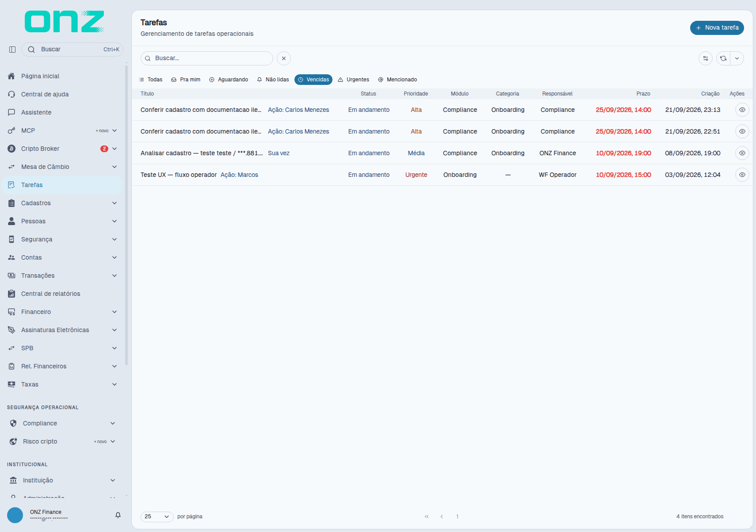This screenshot has width=756, height=532.
Task: Open Central de relatórios
Action: (62, 294)
